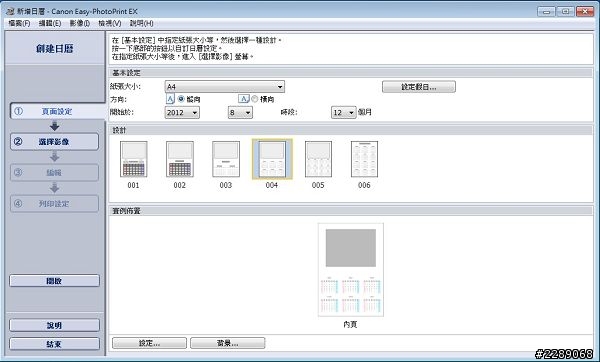Go to step 1 頁面設定
Screen dimensions: 600x362
tap(57, 111)
